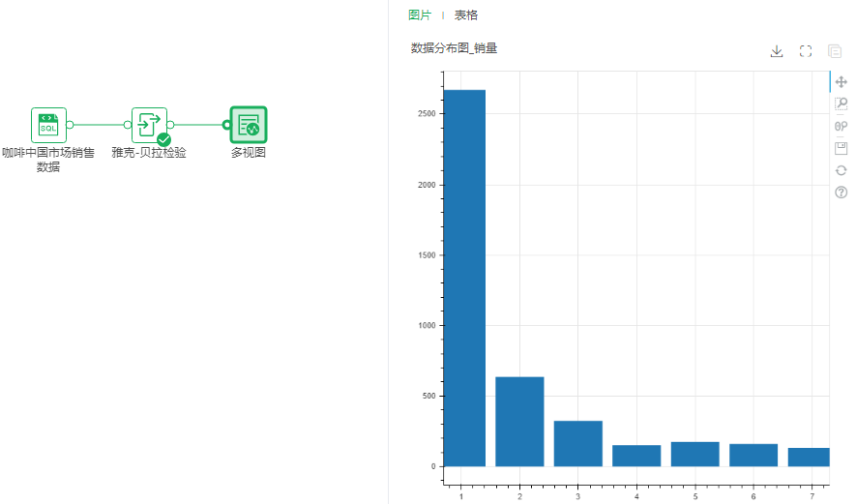Screen dimensions: 856x504
Task: Click the bar for category 2
Action: click(x=519, y=421)
